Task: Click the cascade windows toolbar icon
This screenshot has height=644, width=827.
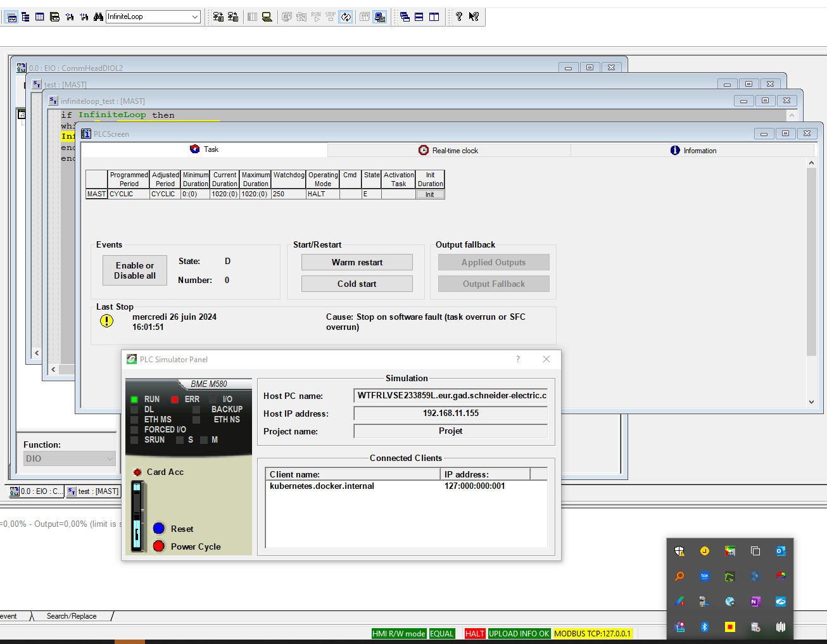Action: (x=405, y=17)
